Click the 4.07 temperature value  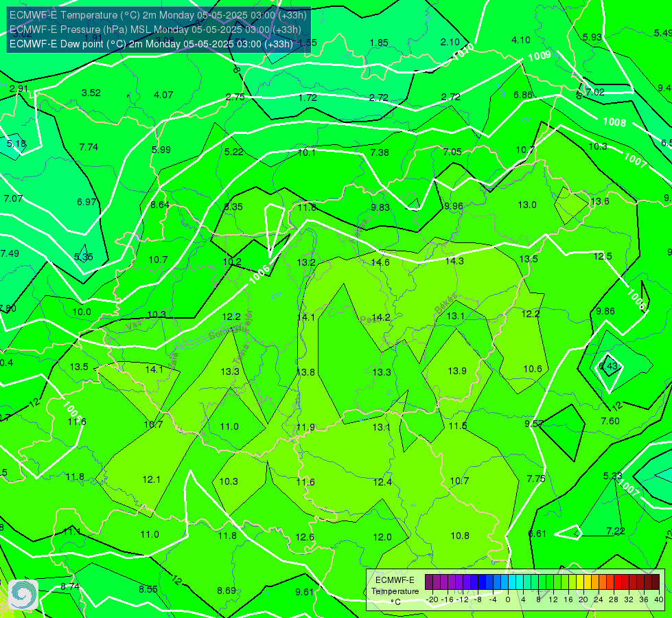[x=163, y=95]
